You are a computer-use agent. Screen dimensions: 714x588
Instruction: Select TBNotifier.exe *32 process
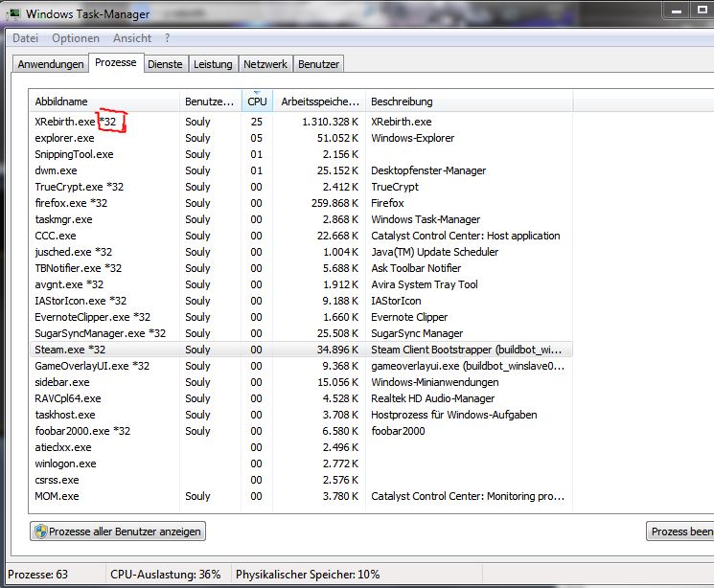[301, 268]
